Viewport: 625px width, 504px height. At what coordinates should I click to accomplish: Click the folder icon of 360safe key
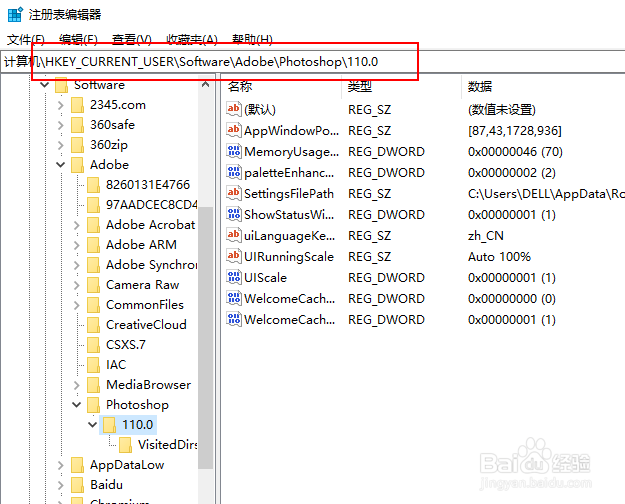77,125
